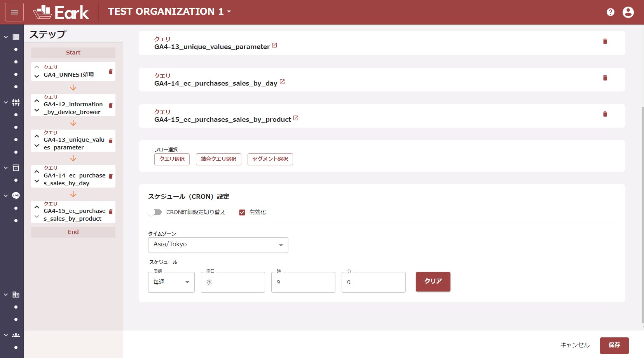The width and height of the screenshot is (644, 358).
Task: Delete the GA4-13_unique_values_parameter query card
Action: pyautogui.click(x=605, y=41)
